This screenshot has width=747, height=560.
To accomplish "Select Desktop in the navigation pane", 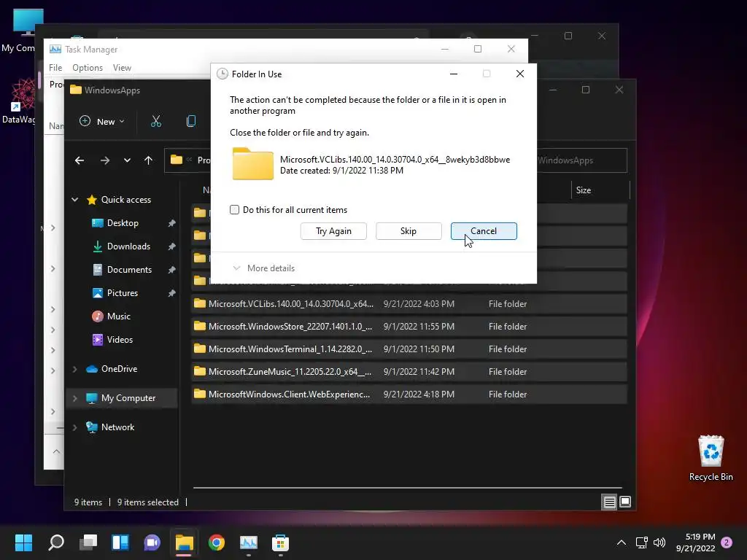I will pyautogui.click(x=123, y=223).
